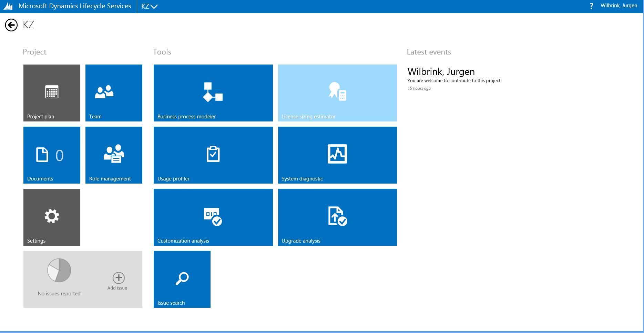Click the Add issue plus icon

pos(119,278)
